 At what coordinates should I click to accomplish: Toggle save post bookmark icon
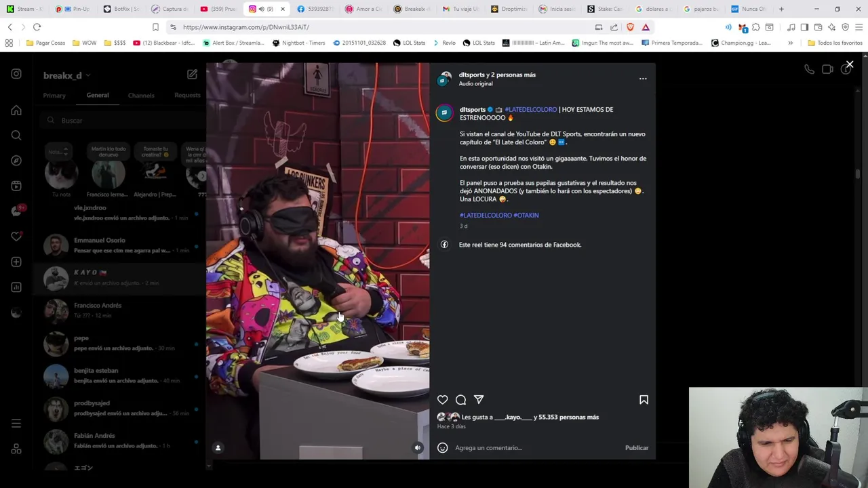[x=644, y=400]
